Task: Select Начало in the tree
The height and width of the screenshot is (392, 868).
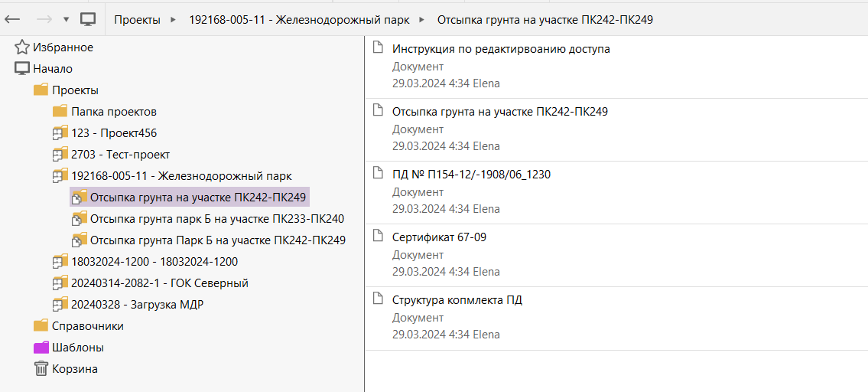Action: point(53,69)
